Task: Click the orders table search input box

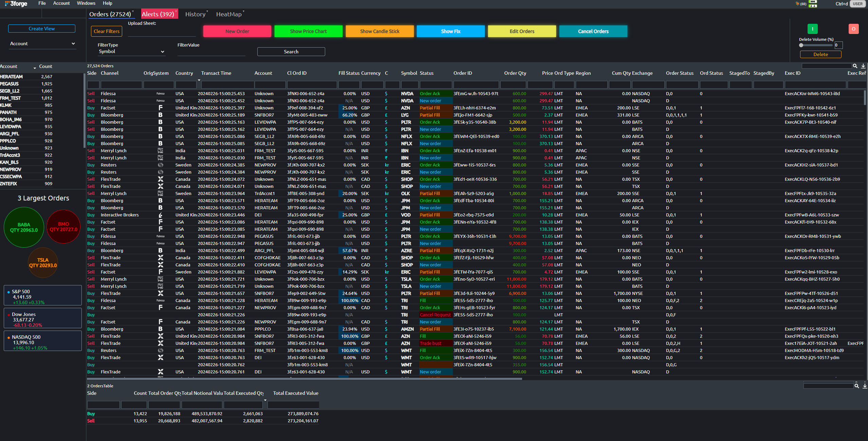Action: tap(827, 66)
